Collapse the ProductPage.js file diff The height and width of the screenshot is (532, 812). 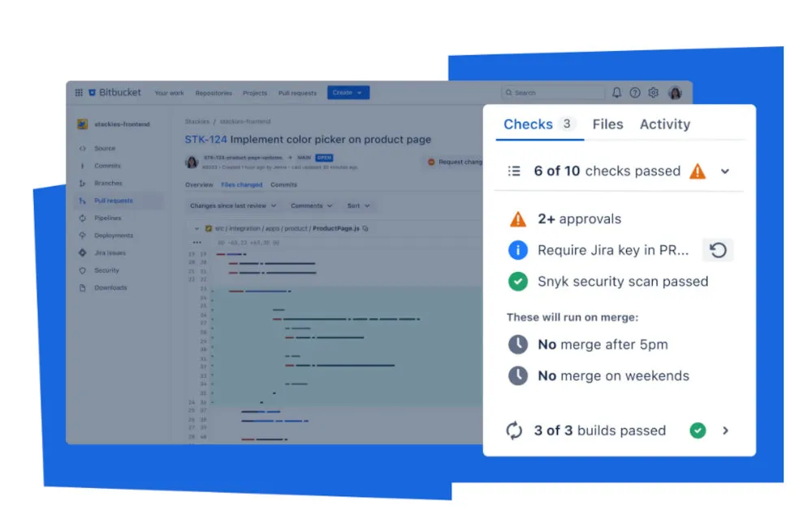pos(197,228)
